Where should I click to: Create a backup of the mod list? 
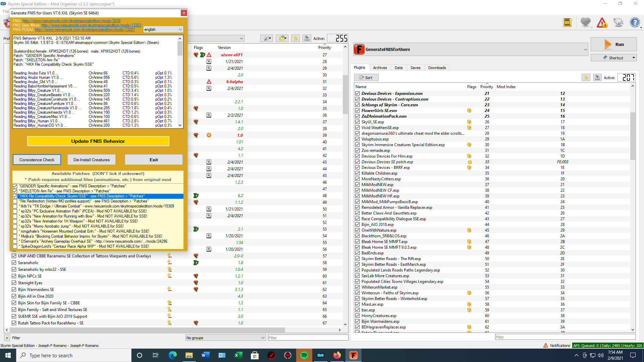[307, 38]
